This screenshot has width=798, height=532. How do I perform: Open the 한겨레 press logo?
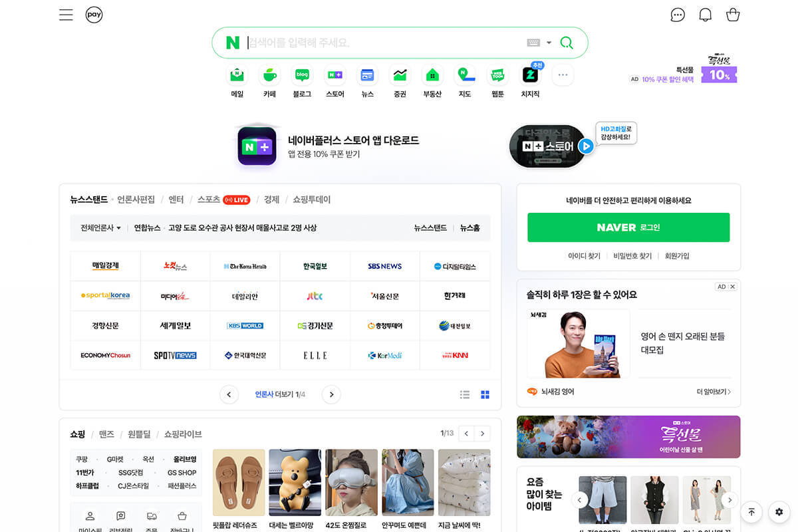(x=455, y=296)
